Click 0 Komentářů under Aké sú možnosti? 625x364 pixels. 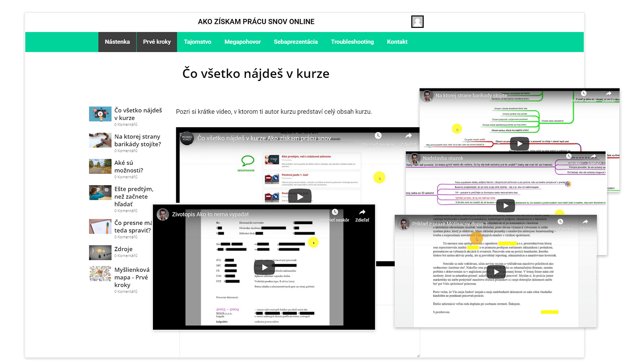point(126,177)
